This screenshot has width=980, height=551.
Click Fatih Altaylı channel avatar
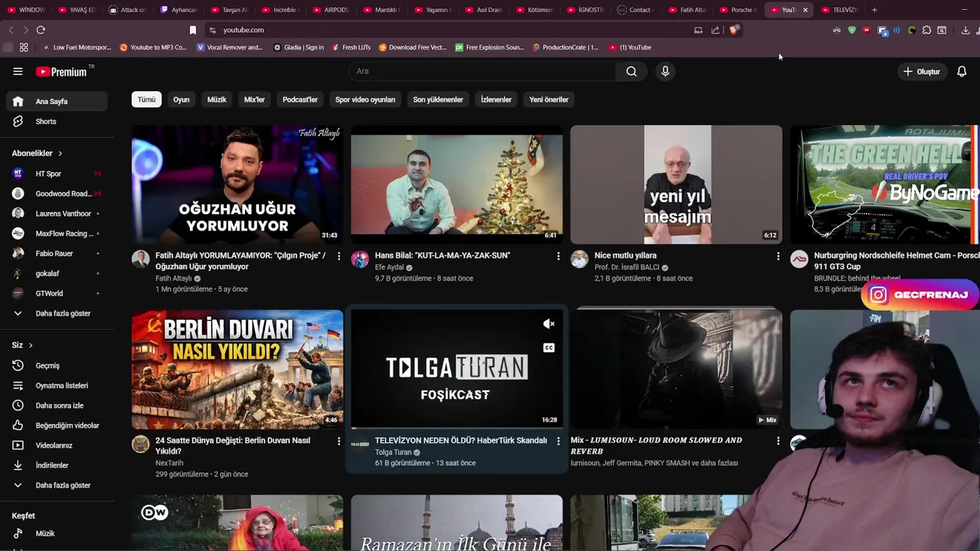pyautogui.click(x=141, y=259)
